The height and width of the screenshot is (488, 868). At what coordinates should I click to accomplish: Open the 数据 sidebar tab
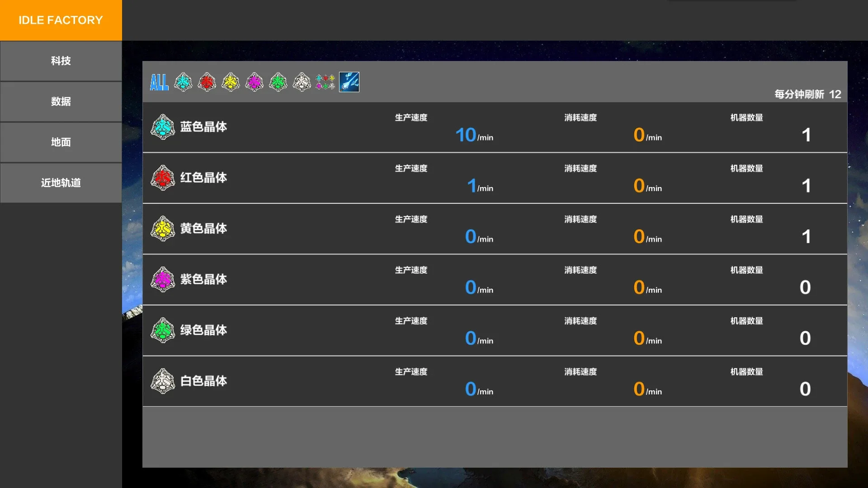tap(61, 102)
